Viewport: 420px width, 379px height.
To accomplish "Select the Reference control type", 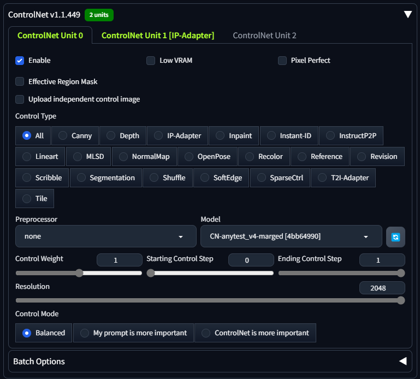I will (x=320, y=156).
